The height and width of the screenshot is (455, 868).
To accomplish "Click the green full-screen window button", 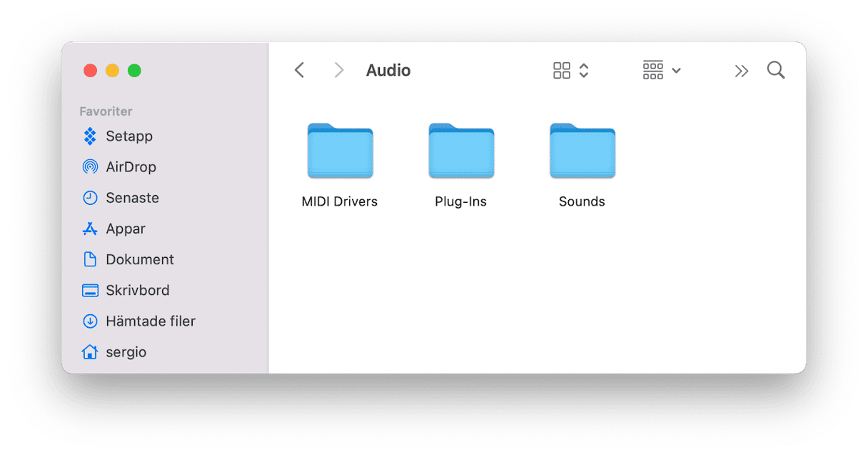I will (x=134, y=70).
